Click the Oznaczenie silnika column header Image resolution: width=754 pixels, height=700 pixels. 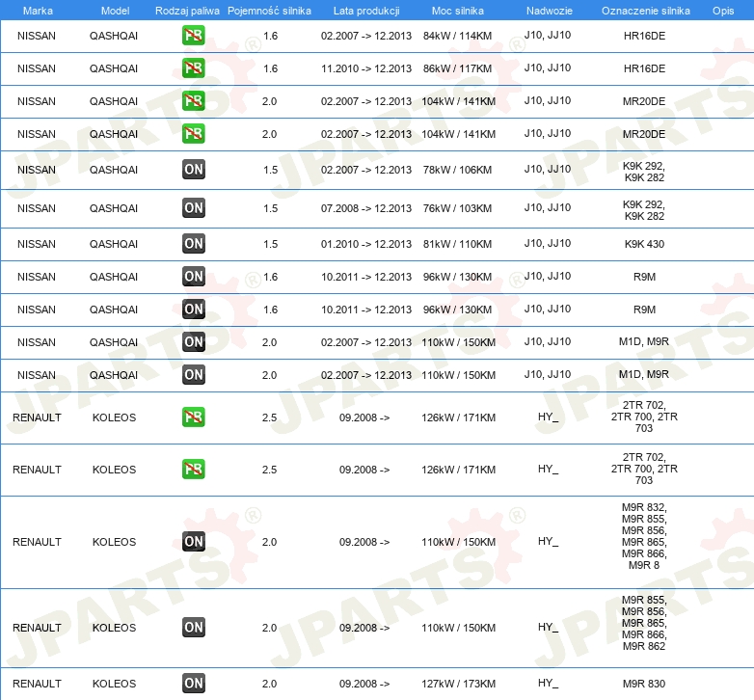(x=645, y=10)
